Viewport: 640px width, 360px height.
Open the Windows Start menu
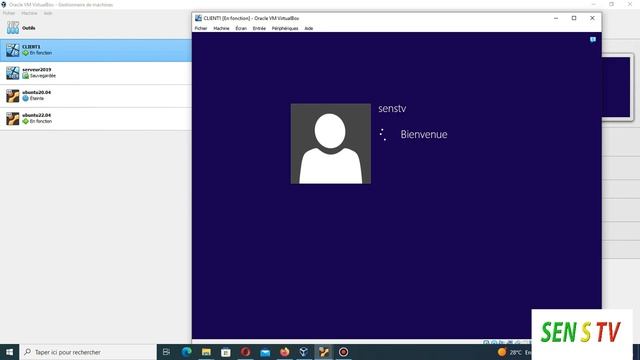click(9, 352)
